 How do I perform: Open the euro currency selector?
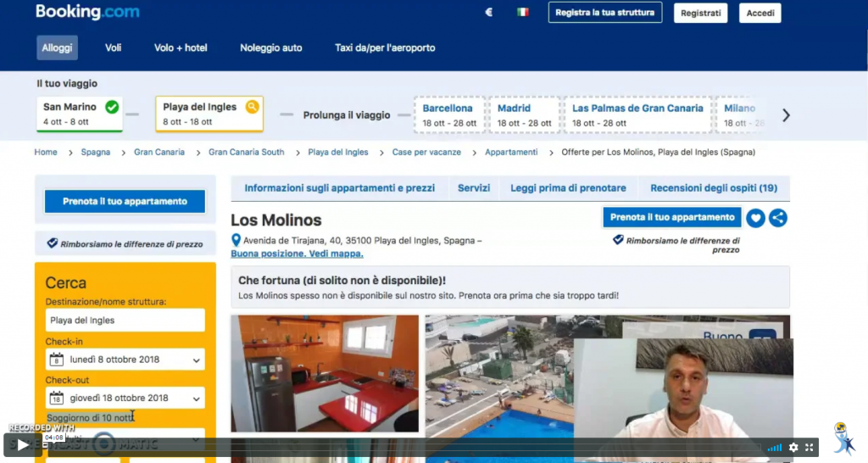489,12
